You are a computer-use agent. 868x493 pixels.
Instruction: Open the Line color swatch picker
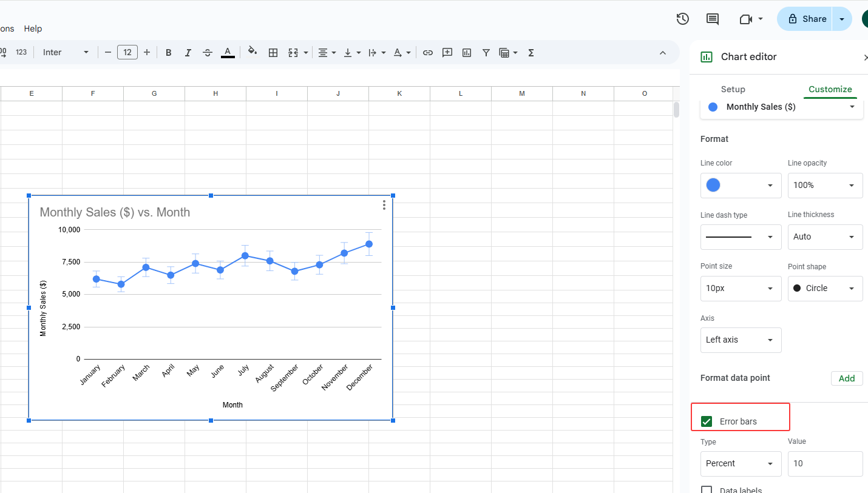(x=741, y=186)
